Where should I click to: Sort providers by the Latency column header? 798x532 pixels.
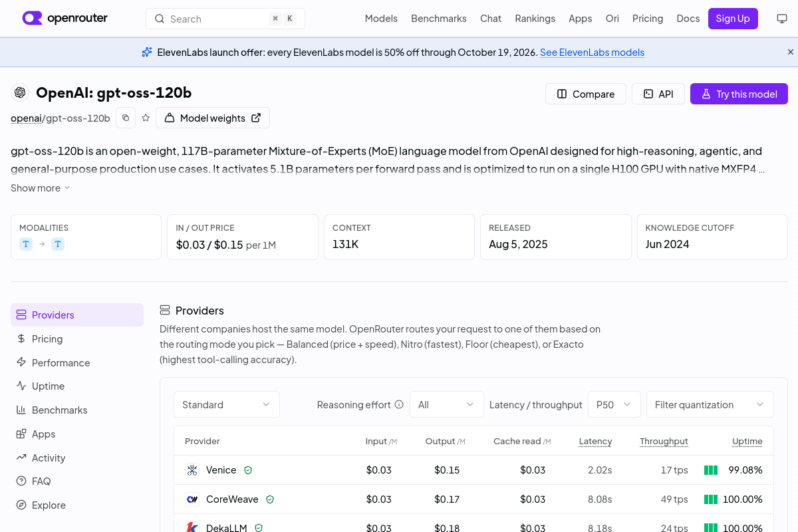tap(595, 442)
